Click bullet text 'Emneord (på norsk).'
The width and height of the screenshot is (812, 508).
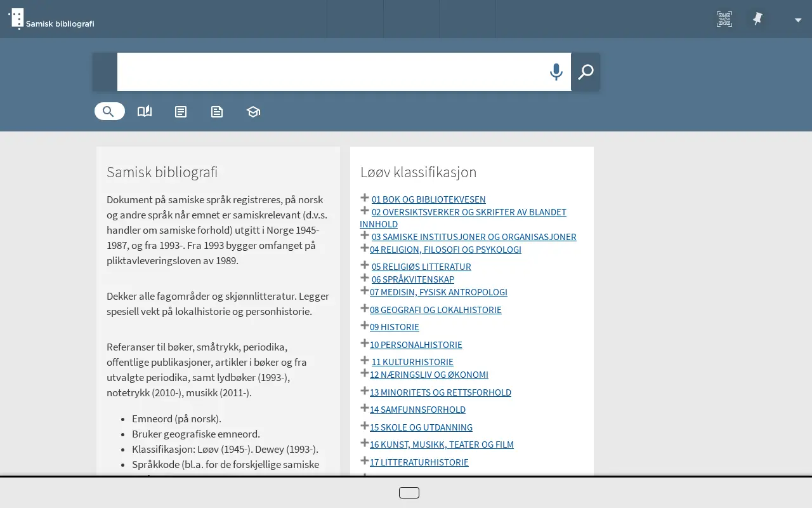point(176,419)
